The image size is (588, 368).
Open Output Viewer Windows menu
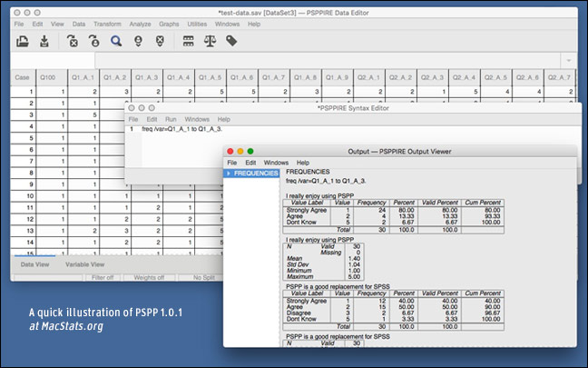(x=276, y=163)
